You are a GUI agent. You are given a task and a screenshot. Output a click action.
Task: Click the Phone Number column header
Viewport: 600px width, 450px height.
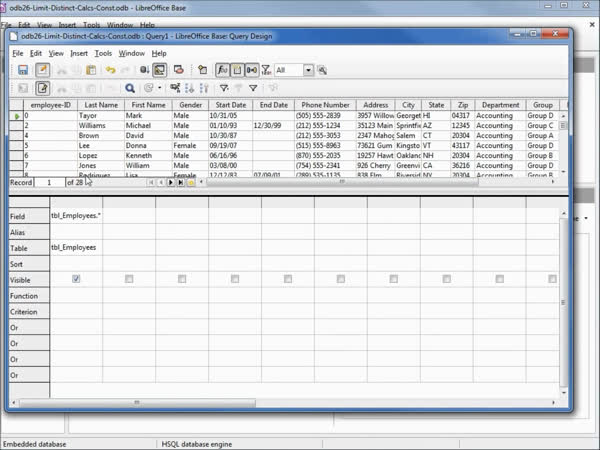325,105
